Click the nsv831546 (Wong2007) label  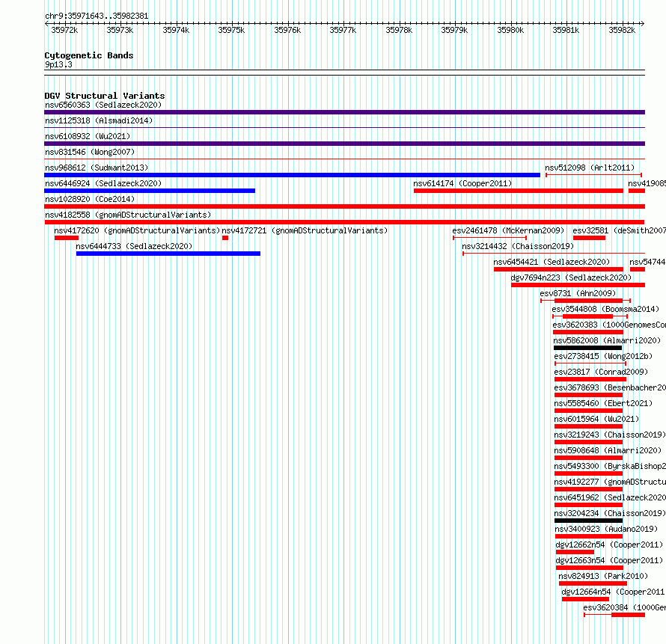pos(90,152)
